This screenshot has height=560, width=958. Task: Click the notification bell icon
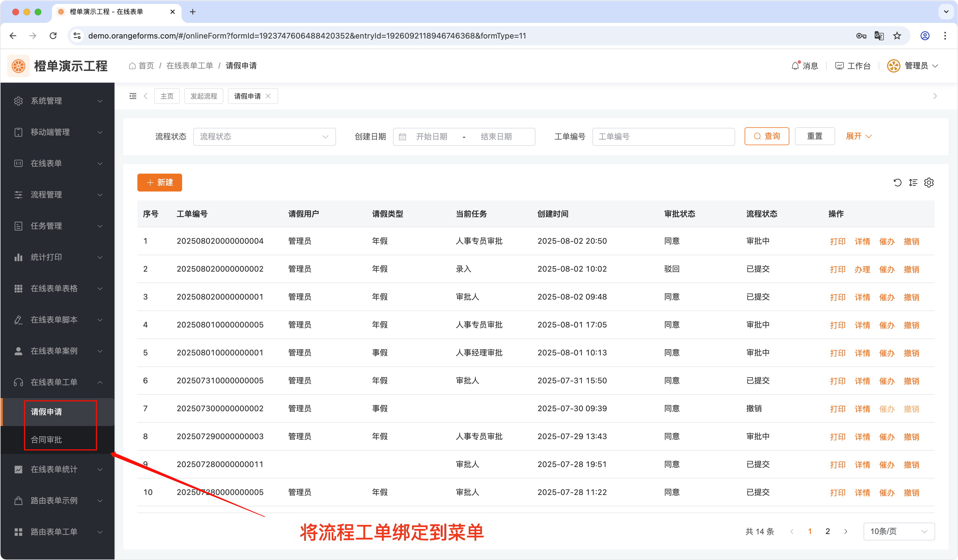click(x=795, y=66)
